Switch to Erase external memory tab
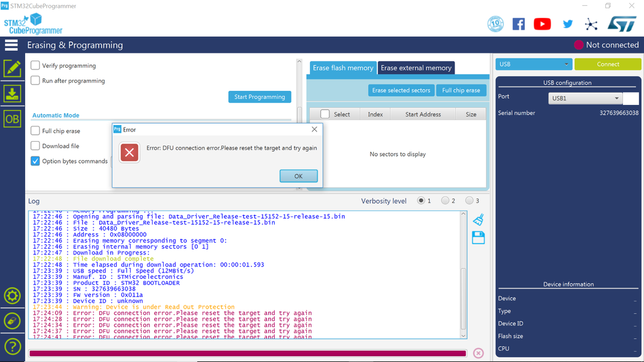This screenshot has width=644, height=362. (416, 68)
